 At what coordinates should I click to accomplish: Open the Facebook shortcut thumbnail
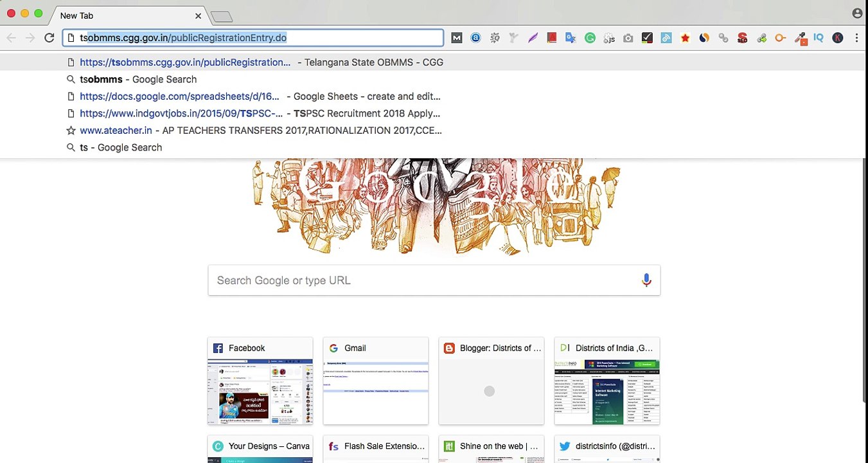pyautogui.click(x=260, y=381)
